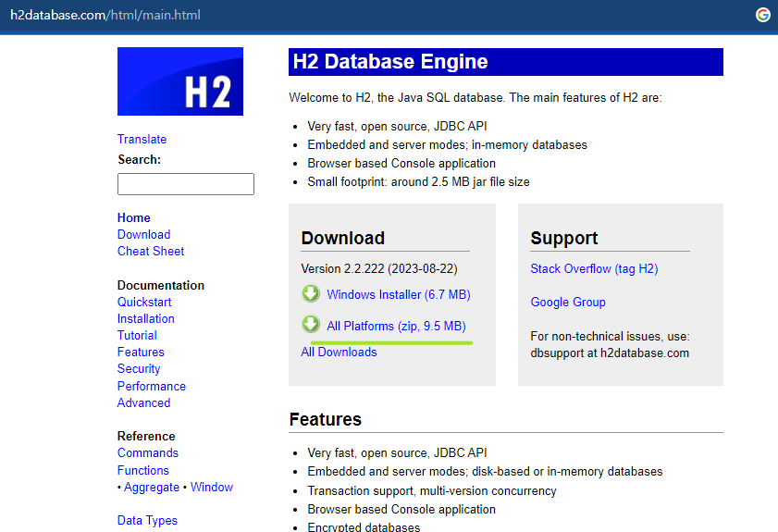This screenshot has width=778, height=532.
Task: Open the Google Group support link
Action: [568, 303]
